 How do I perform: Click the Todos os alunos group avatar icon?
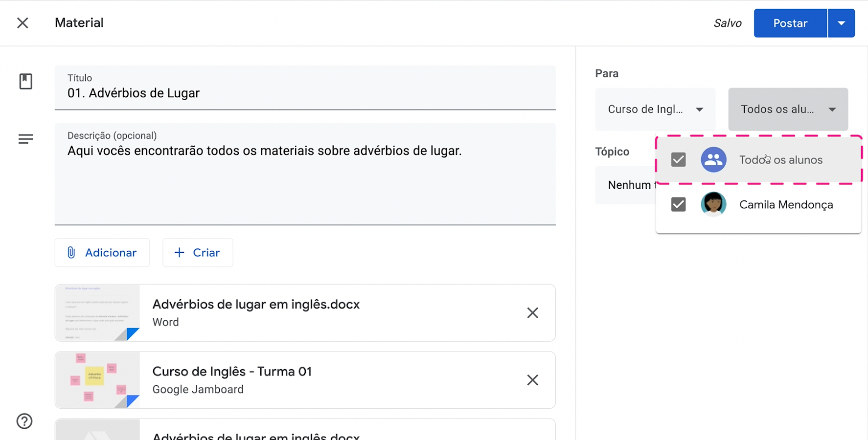tap(713, 160)
